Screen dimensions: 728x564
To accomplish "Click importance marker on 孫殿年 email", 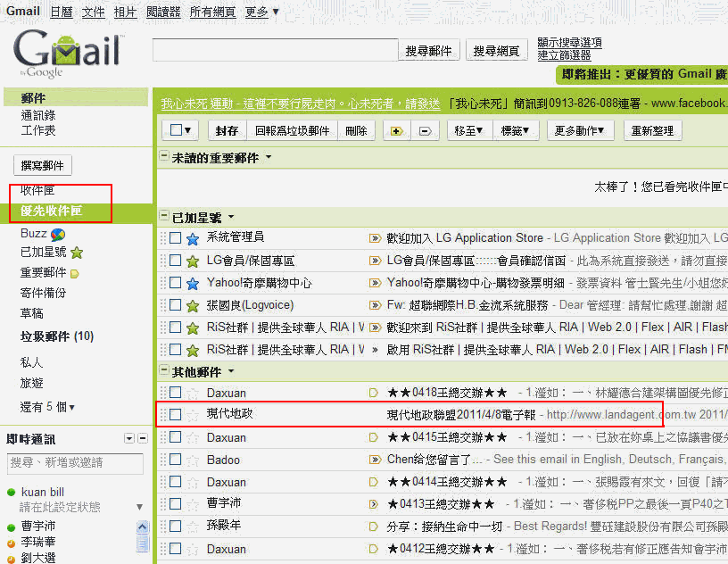I will [373, 527].
